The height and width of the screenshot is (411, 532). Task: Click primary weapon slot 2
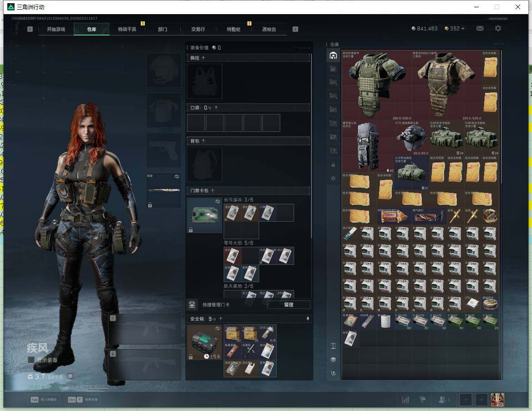[145, 365]
